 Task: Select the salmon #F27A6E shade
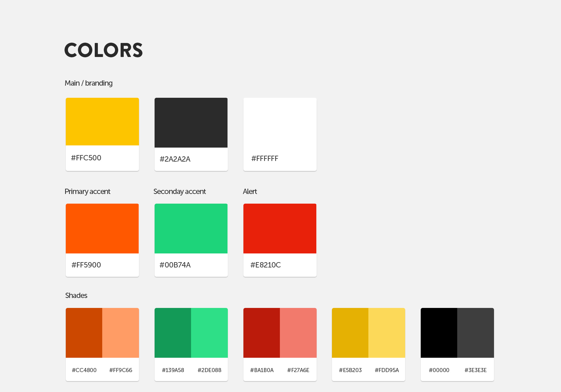pos(298,333)
